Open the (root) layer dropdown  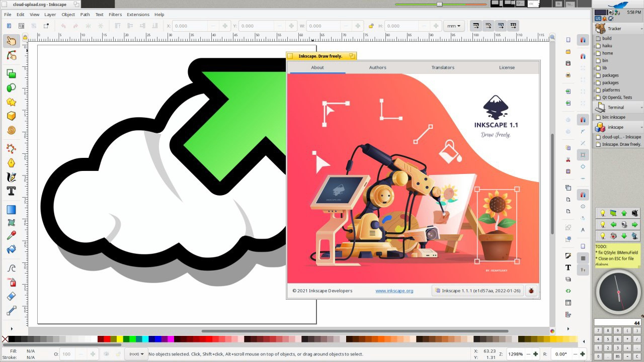(136, 354)
